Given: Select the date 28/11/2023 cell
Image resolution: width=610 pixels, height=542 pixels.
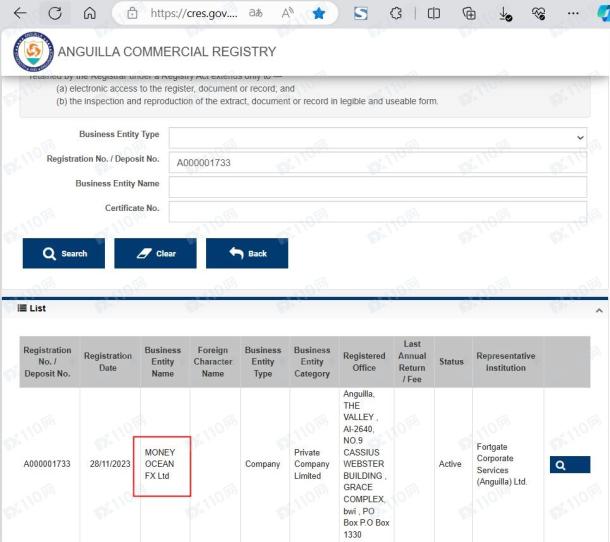Looking at the screenshot, I should pyautogui.click(x=110, y=464).
